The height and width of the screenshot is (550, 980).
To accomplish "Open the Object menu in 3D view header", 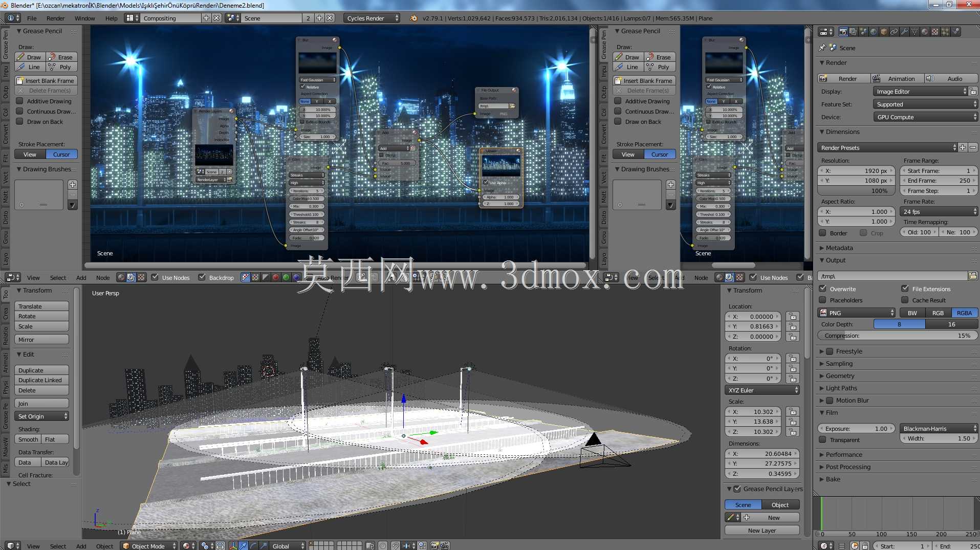I will tap(104, 546).
